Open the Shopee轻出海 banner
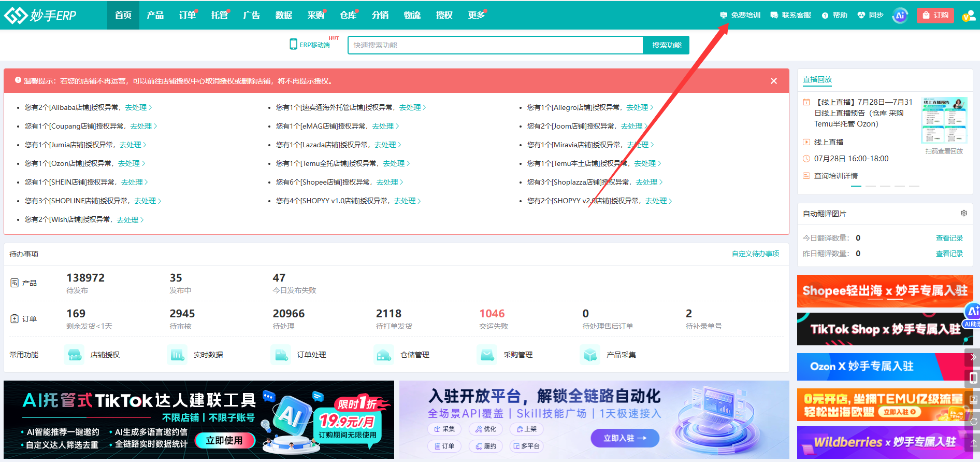 pyautogui.click(x=885, y=291)
